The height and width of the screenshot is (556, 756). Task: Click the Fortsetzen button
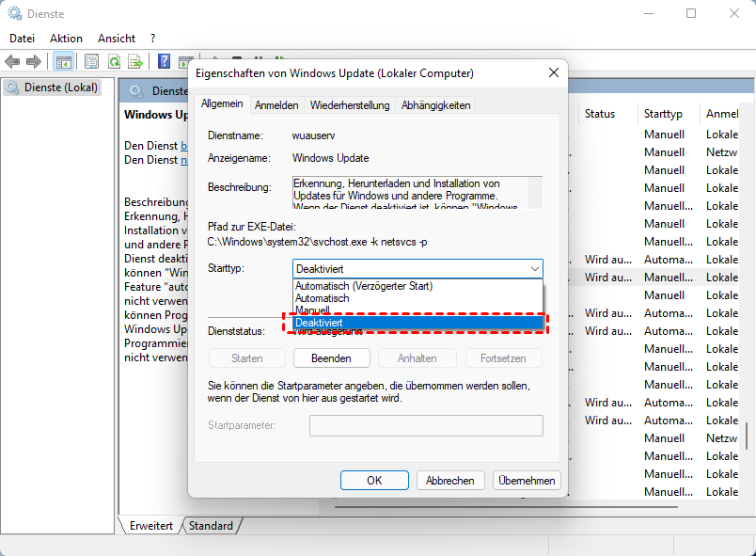503,358
